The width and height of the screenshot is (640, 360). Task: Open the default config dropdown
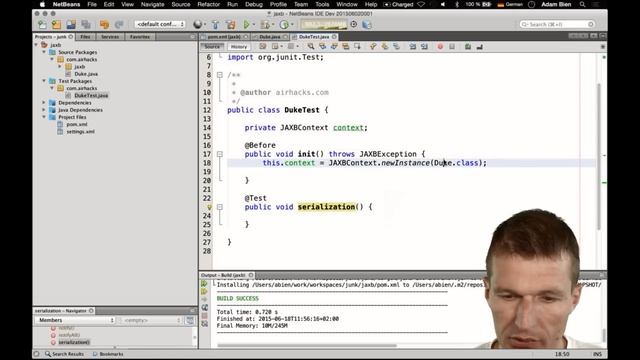(x=160, y=24)
